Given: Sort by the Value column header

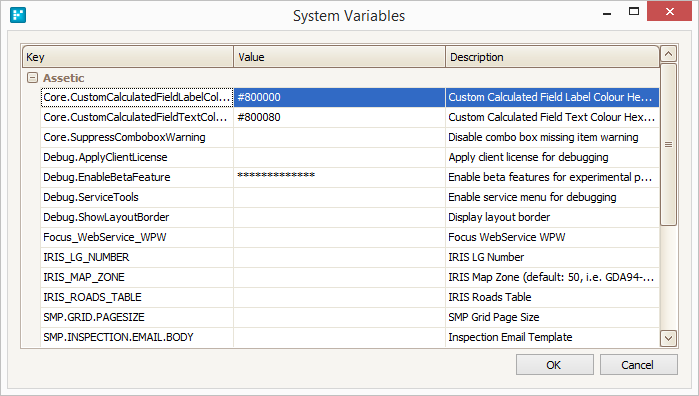Looking at the screenshot, I should click(339, 57).
